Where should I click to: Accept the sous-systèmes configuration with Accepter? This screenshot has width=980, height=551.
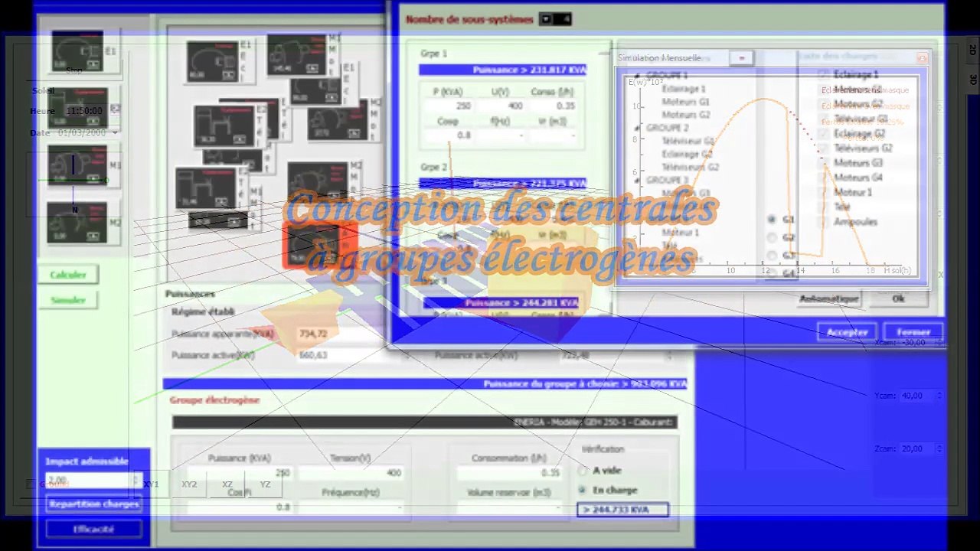pyautogui.click(x=847, y=332)
